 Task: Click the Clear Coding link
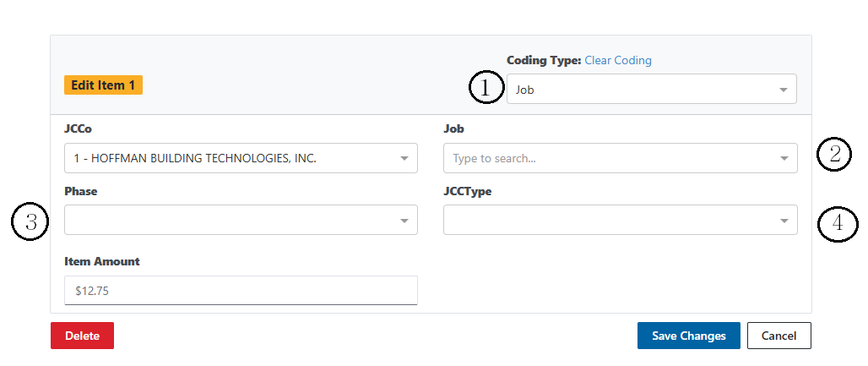[x=617, y=60]
